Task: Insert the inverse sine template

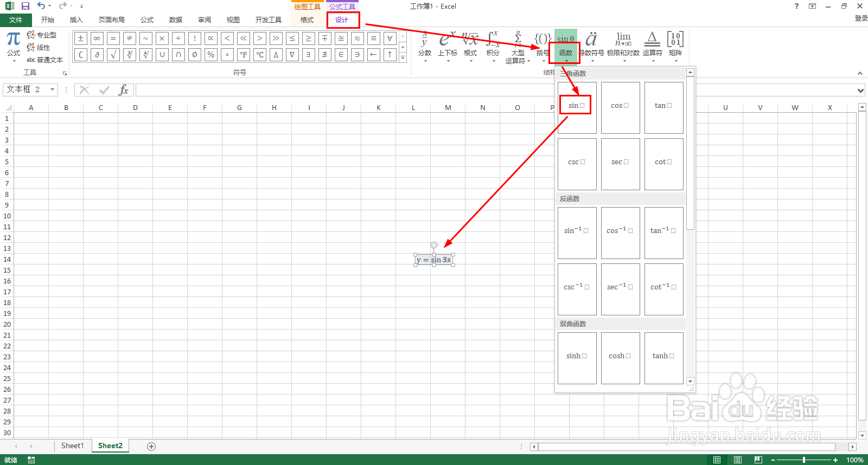Action: click(x=577, y=233)
